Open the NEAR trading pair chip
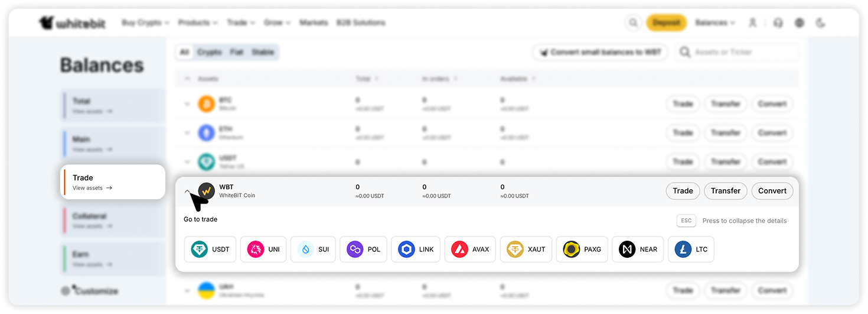Screen dimensions: 868x314 coord(638,250)
